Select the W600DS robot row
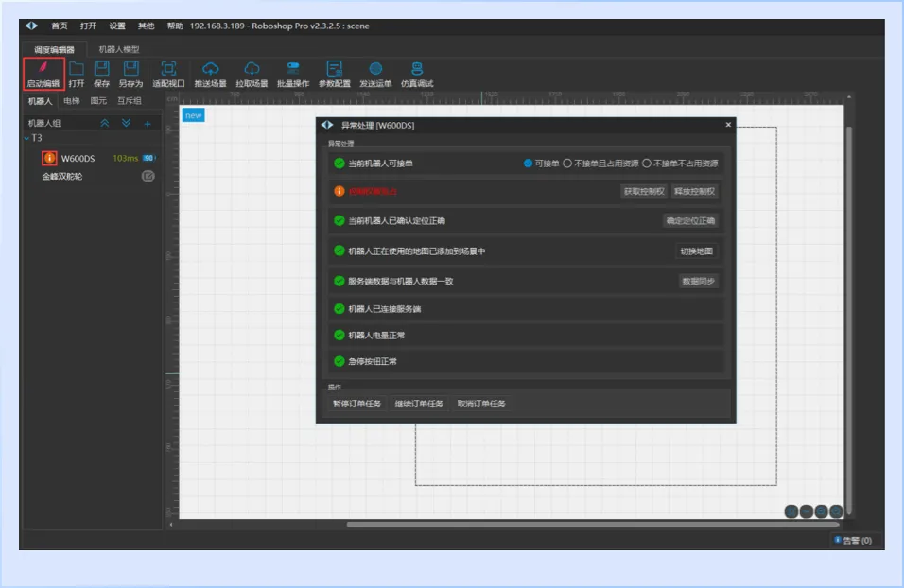 pyautogui.click(x=93, y=158)
